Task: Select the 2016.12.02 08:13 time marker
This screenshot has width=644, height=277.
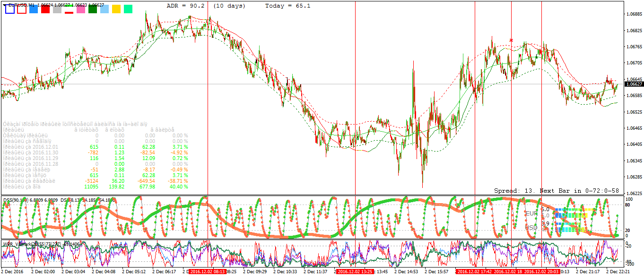Action: 208,272
